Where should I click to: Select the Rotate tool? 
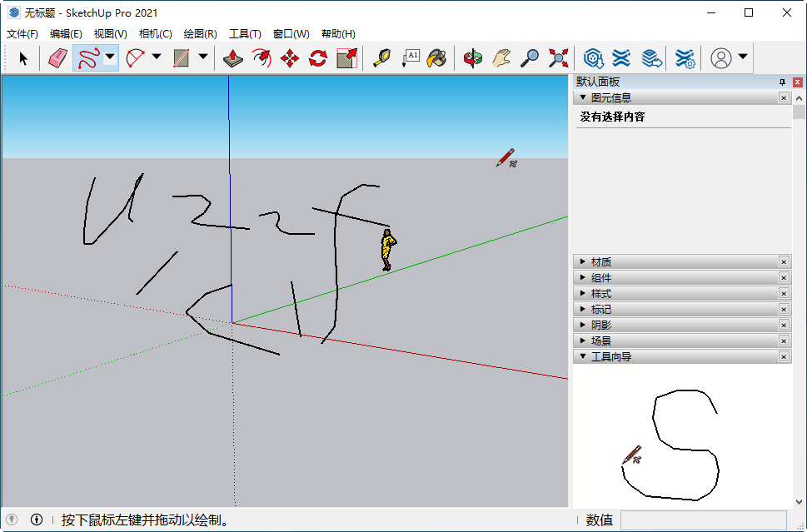click(317, 57)
